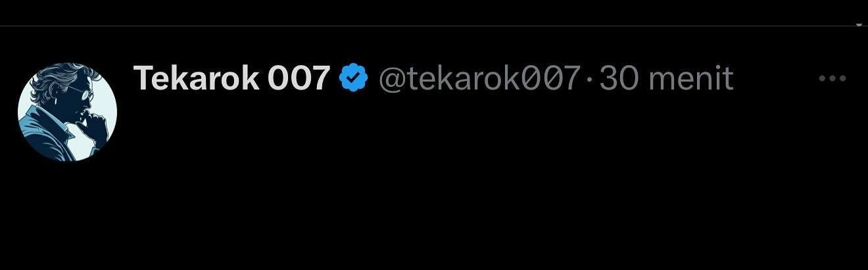Expand tweet actions via ellipsis icon

[832, 78]
